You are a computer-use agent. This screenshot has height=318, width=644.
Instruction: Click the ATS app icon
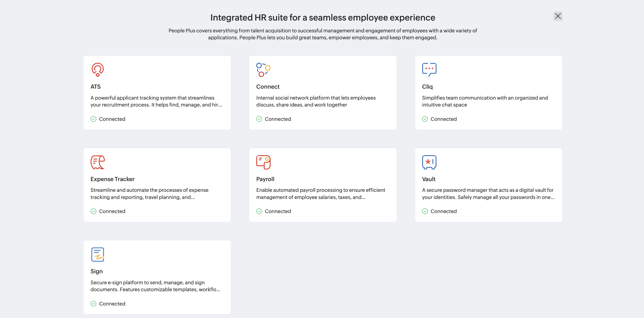(x=97, y=70)
